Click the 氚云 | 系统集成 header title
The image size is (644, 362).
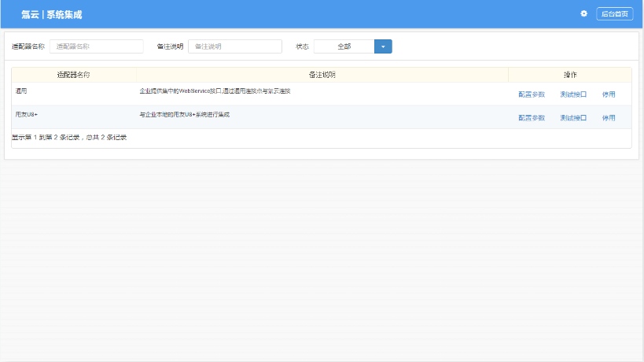[x=52, y=15]
